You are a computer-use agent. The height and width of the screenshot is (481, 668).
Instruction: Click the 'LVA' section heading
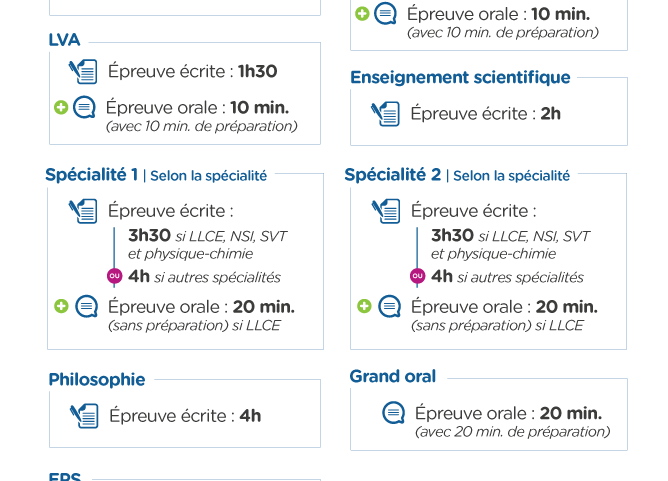(64, 40)
